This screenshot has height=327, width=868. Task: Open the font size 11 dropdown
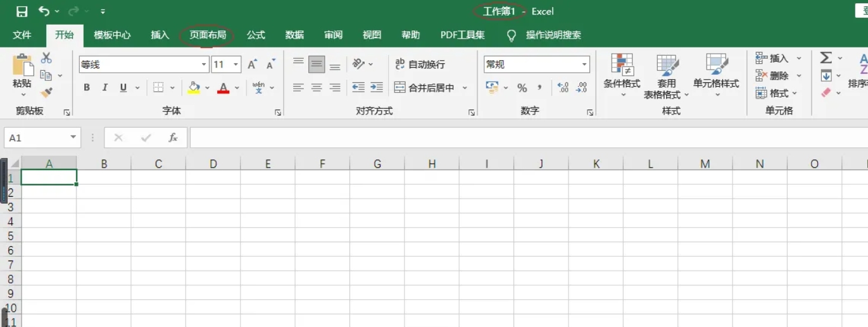[236, 65]
